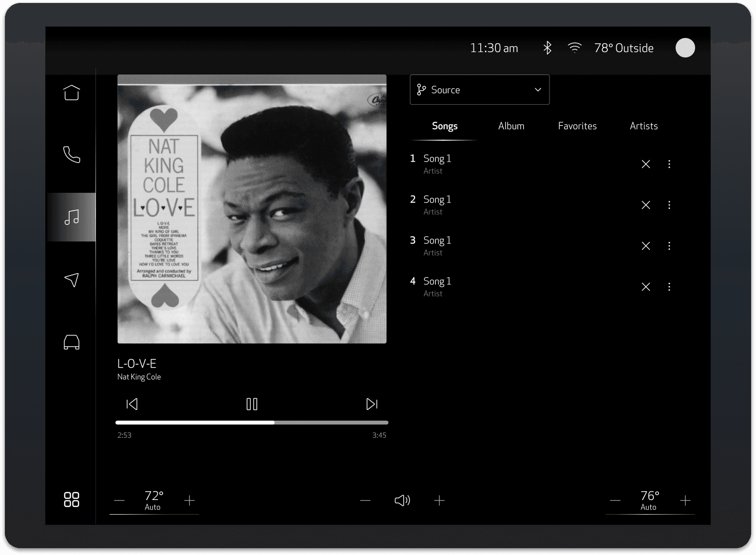Viewport: 756px width, 555px height.
Task: Decrease the 76° right temperature
Action: click(615, 500)
